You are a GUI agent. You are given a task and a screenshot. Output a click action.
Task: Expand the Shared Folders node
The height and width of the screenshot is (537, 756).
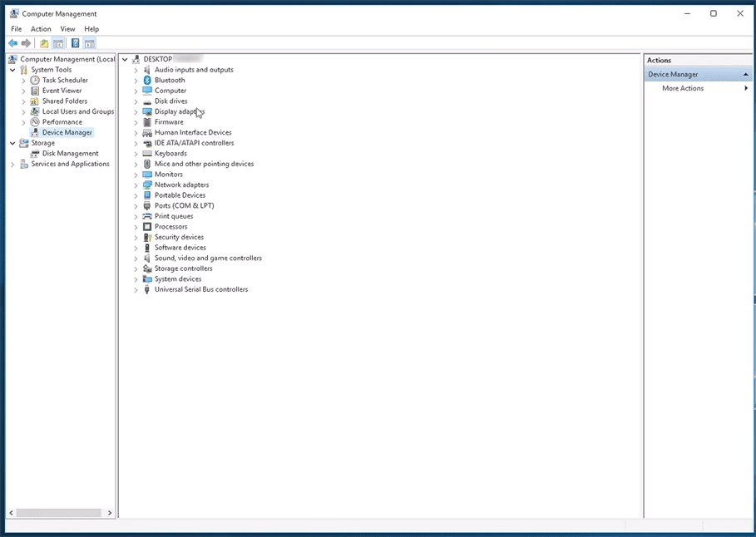pyautogui.click(x=23, y=101)
